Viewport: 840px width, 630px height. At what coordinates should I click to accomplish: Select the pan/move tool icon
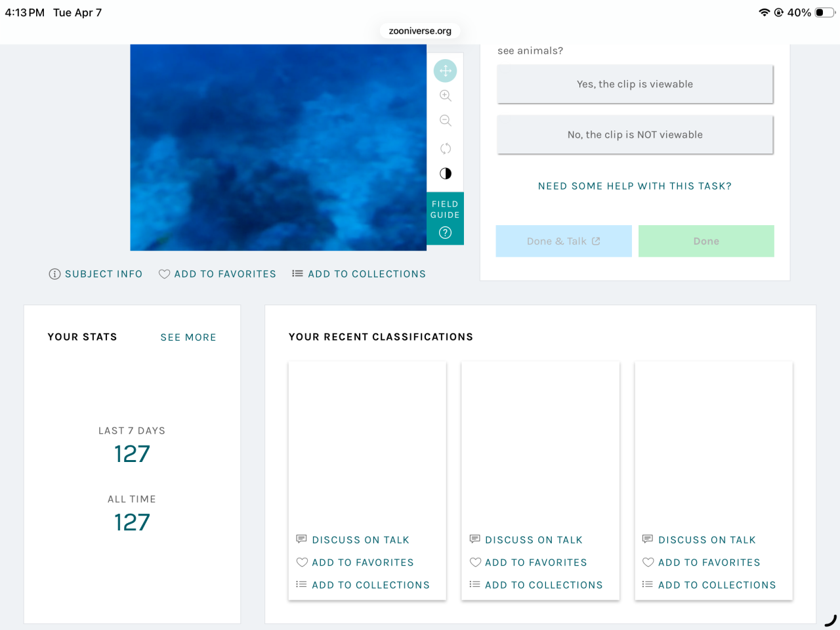(446, 71)
